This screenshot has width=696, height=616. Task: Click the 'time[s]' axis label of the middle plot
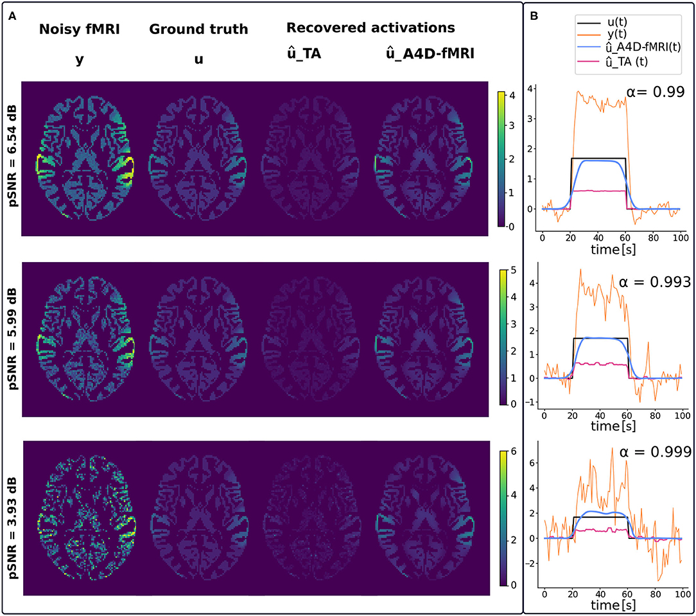click(x=613, y=426)
